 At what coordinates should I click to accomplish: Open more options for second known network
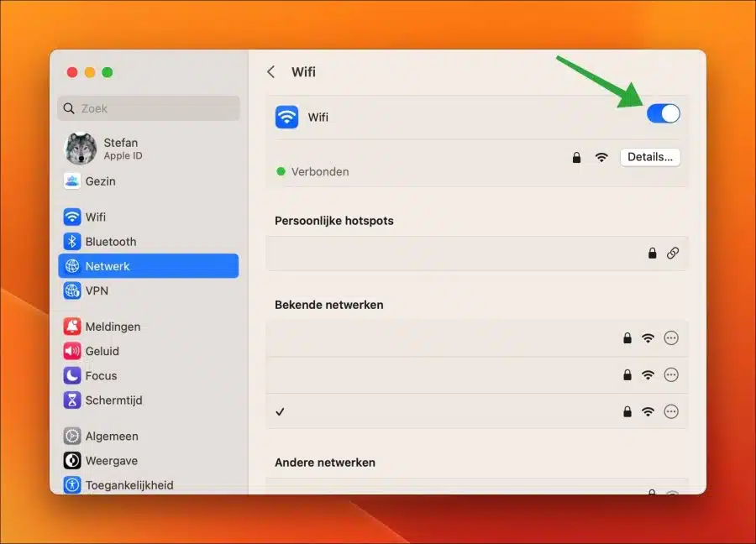pos(671,375)
